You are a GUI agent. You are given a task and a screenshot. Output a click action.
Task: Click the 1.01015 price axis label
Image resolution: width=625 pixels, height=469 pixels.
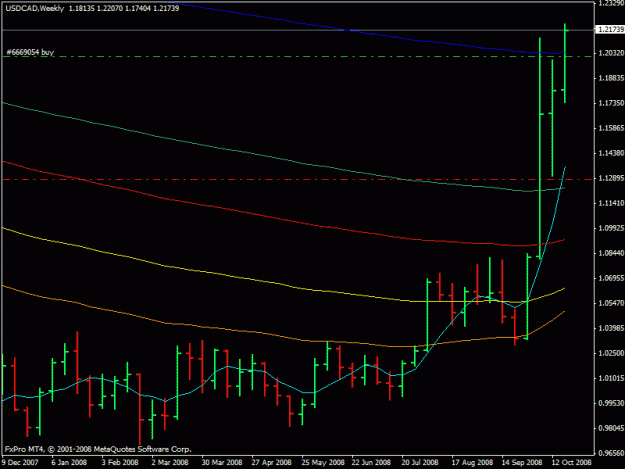611,378
